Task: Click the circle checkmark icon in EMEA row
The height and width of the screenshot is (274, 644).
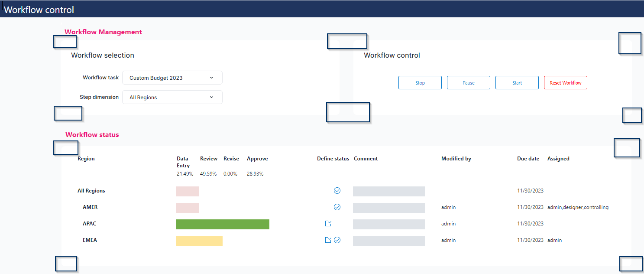Action: [x=337, y=240]
